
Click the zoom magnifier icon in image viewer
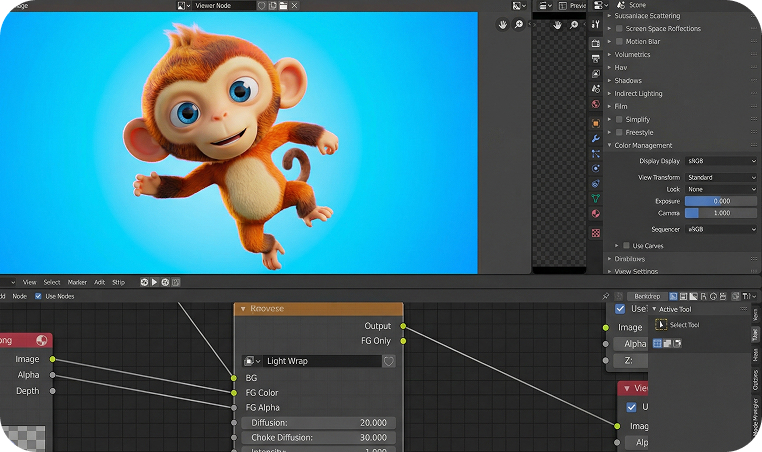click(519, 24)
